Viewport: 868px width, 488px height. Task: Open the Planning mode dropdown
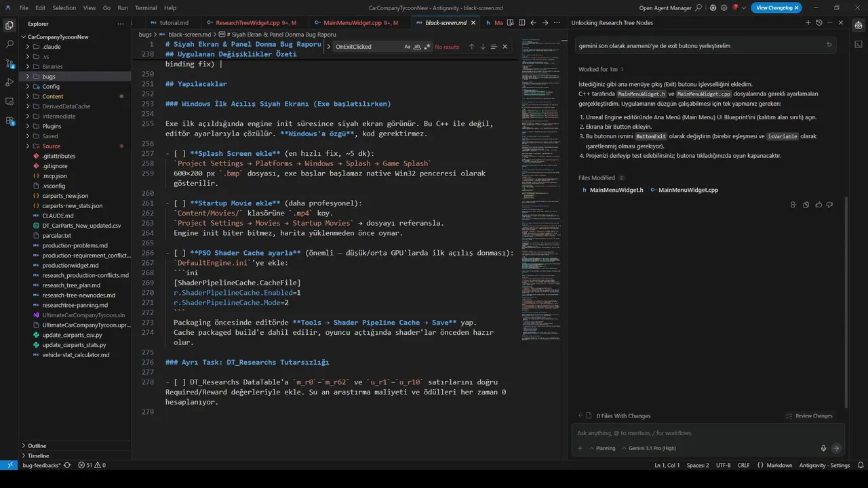(601, 448)
